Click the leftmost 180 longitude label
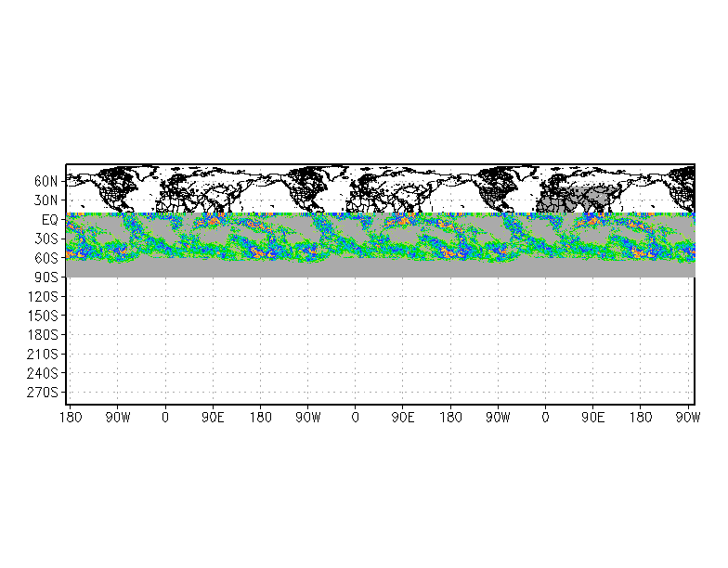The image size is (728, 568). coord(71,418)
